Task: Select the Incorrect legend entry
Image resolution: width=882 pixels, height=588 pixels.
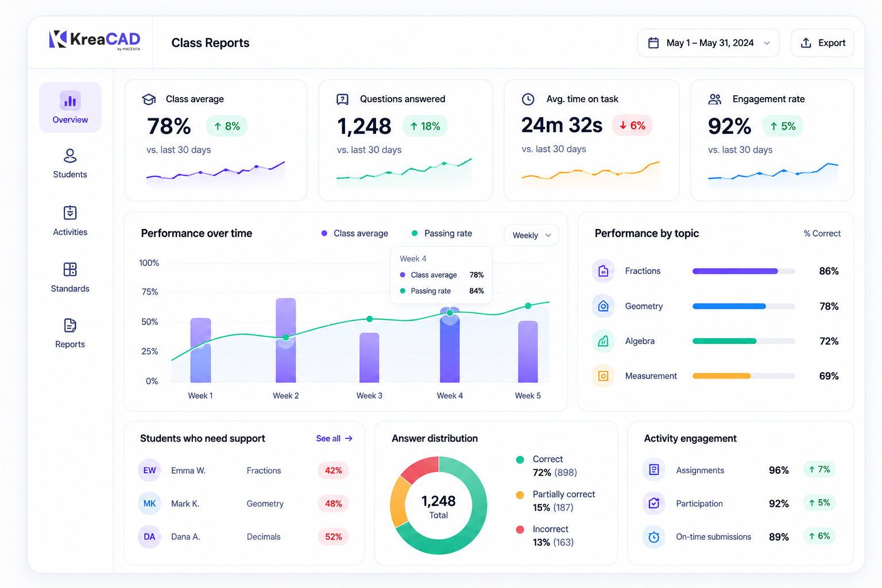Action: pyautogui.click(x=545, y=536)
